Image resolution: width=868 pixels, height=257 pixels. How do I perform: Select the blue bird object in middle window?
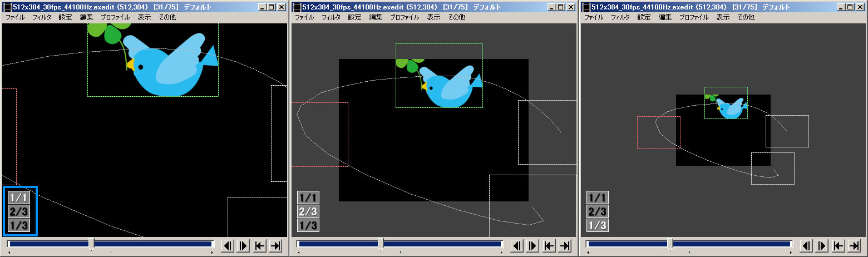tap(451, 86)
